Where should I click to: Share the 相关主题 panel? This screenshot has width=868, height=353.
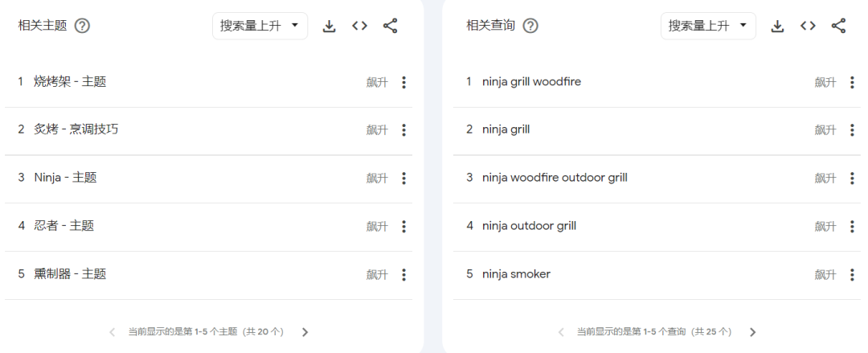click(x=391, y=26)
